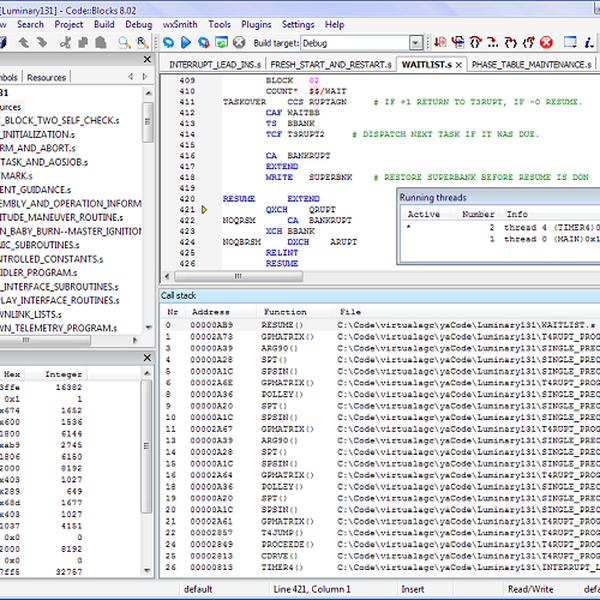The height and width of the screenshot is (600, 600).
Task: Close the Management panel
Action: coord(149,60)
